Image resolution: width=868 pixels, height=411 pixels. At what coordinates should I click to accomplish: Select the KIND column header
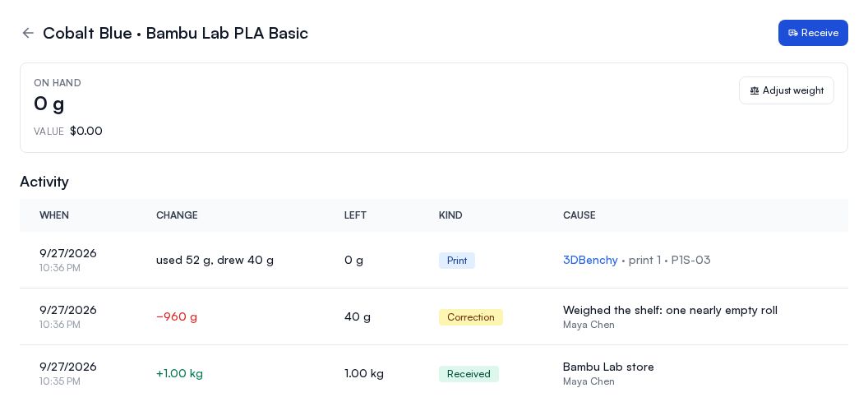(x=450, y=215)
